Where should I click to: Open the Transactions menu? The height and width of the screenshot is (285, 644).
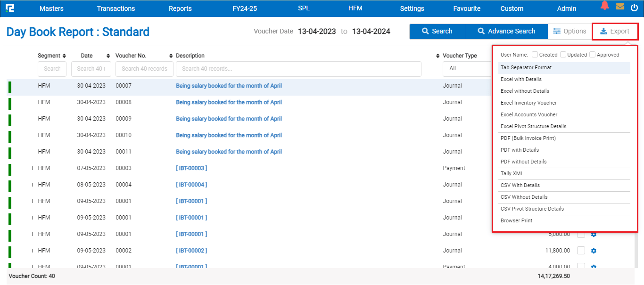tap(116, 8)
